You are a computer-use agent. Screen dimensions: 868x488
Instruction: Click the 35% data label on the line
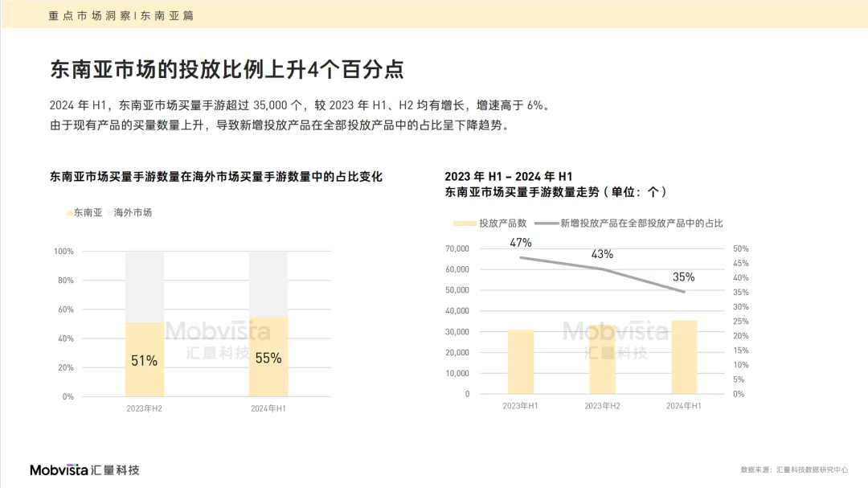[x=683, y=277]
